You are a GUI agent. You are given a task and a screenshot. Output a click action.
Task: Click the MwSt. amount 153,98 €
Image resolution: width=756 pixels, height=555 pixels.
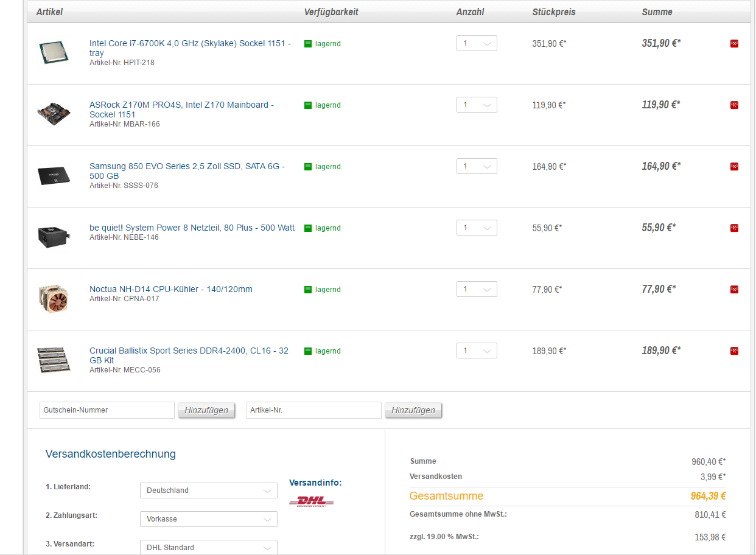(710, 537)
